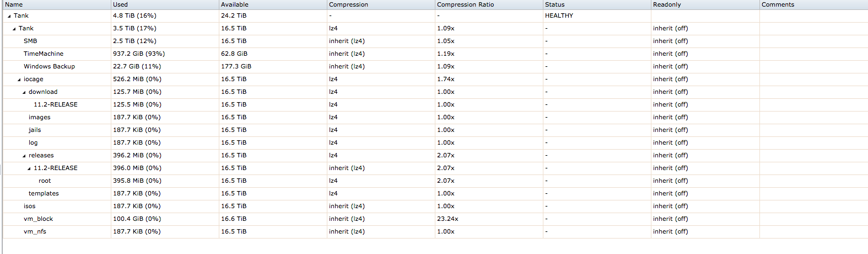Collapse the top-level Tank pool
Viewport: 868px width, 254px height.
pos(9,16)
